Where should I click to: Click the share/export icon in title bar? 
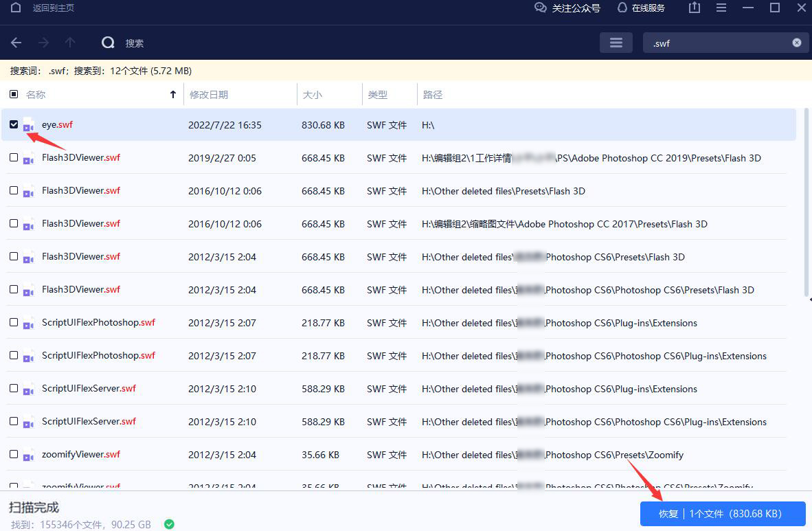[x=694, y=8]
